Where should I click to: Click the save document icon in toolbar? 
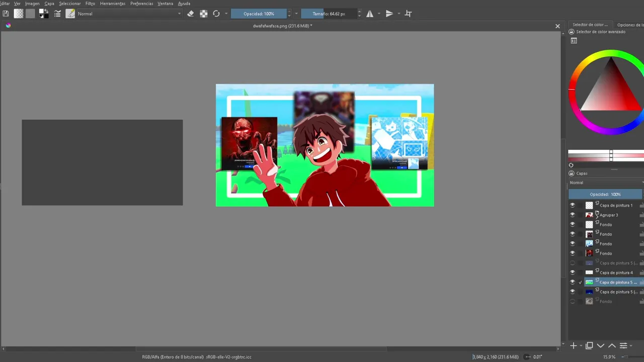click(6, 14)
